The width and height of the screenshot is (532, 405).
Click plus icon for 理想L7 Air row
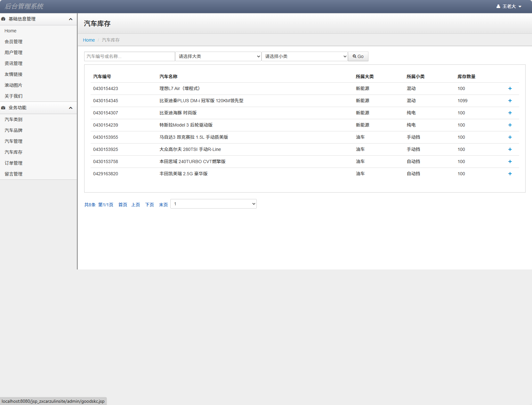(x=510, y=88)
